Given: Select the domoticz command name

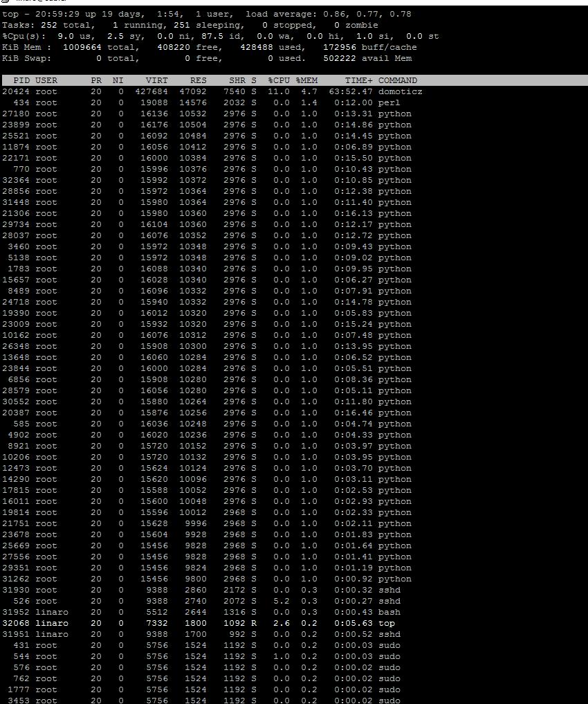Looking at the screenshot, I should click(x=400, y=91).
